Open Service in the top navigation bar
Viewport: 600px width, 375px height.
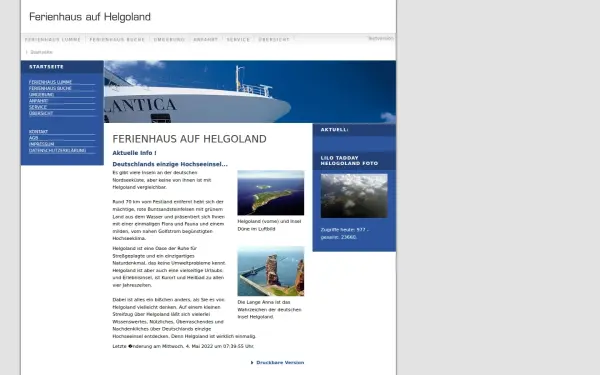tap(238, 39)
